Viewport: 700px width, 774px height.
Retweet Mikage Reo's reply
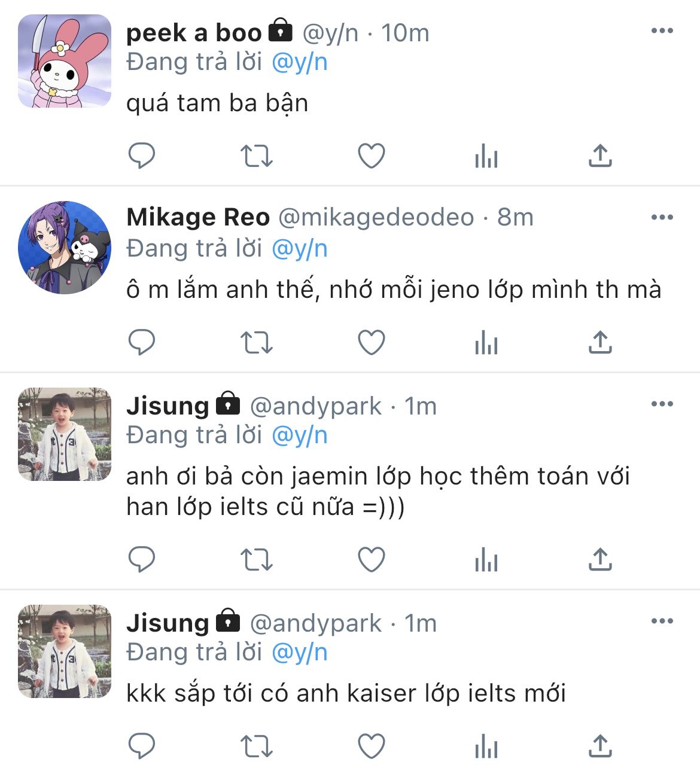coord(257,343)
